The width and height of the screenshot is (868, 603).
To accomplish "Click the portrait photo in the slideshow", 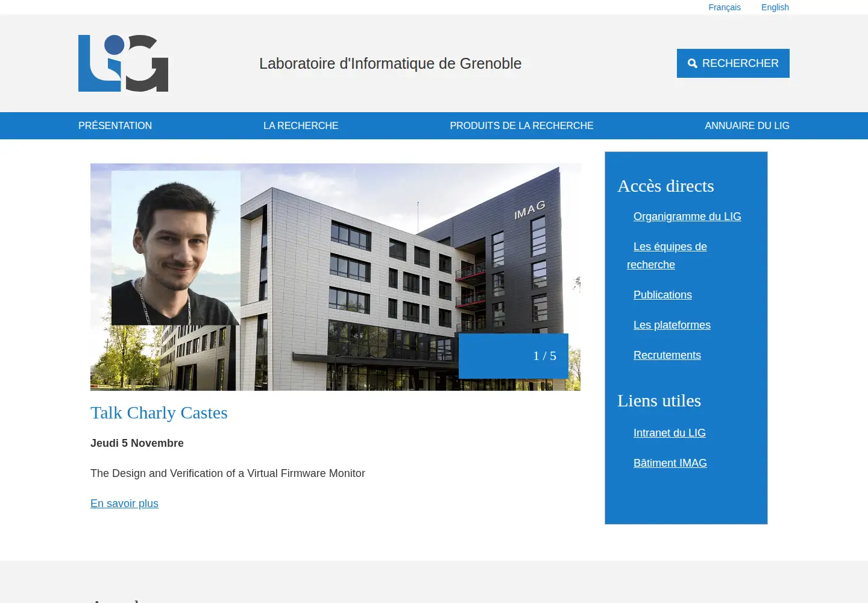I will pyautogui.click(x=176, y=248).
